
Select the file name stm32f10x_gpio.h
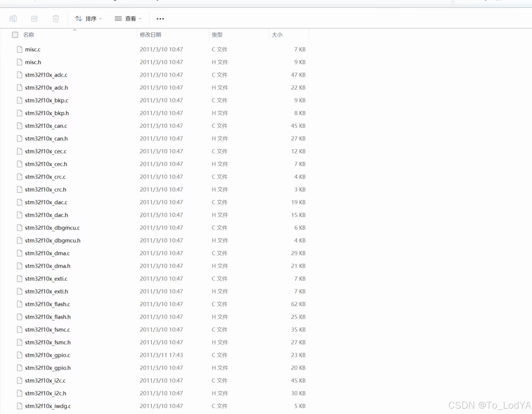tap(48, 368)
